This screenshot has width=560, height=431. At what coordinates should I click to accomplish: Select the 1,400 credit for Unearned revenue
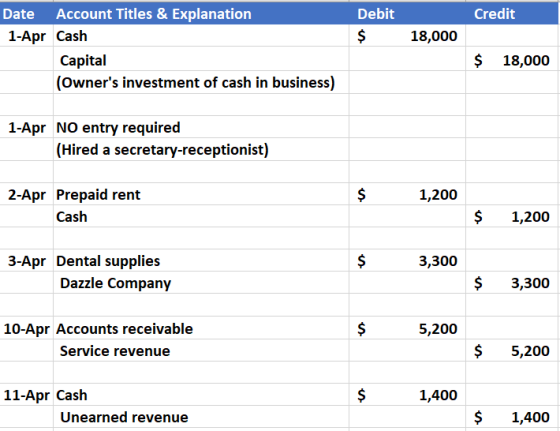(x=512, y=417)
